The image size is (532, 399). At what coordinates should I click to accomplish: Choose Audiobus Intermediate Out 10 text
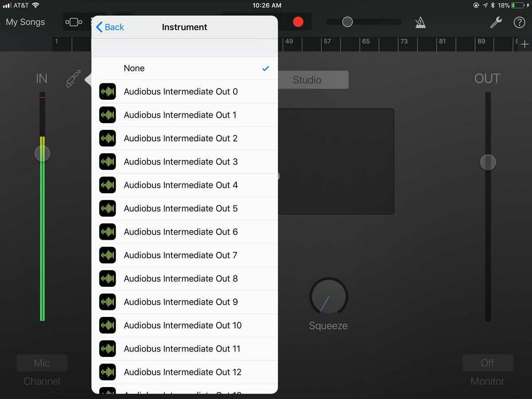pos(183,325)
